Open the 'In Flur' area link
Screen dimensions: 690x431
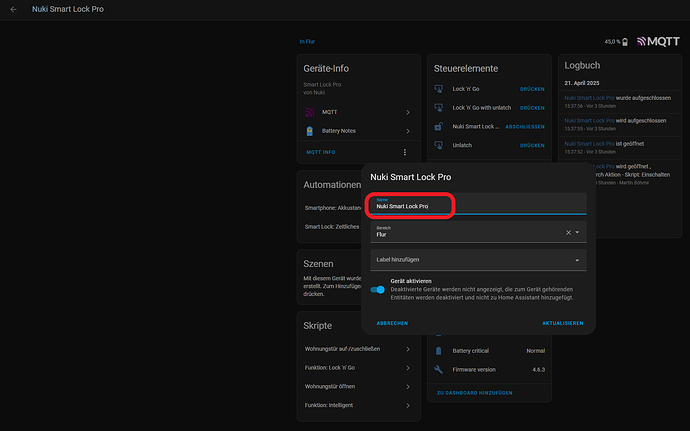[x=307, y=41]
